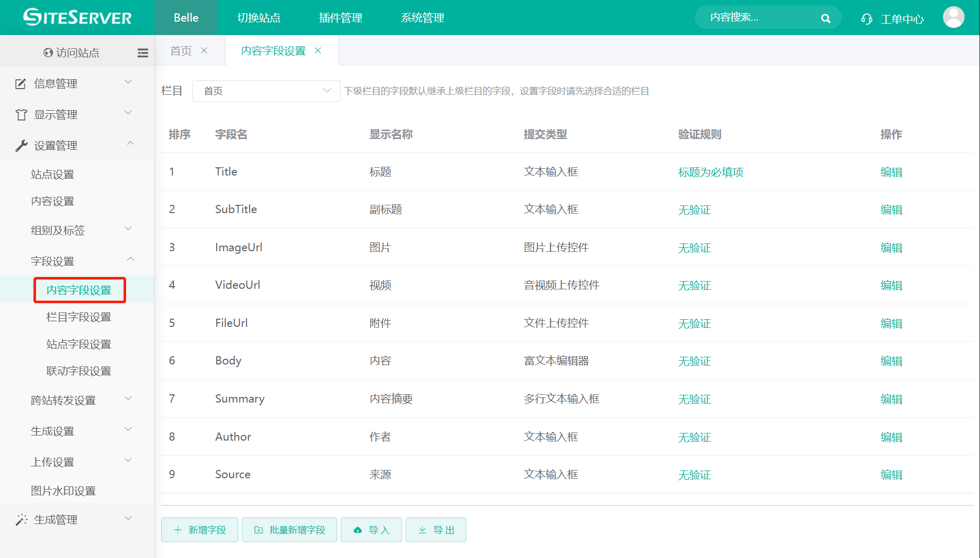Close the 内容字段设置 tab
Image resolution: width=980 pixels, height=558 pixels.
(x=318, y=50)
